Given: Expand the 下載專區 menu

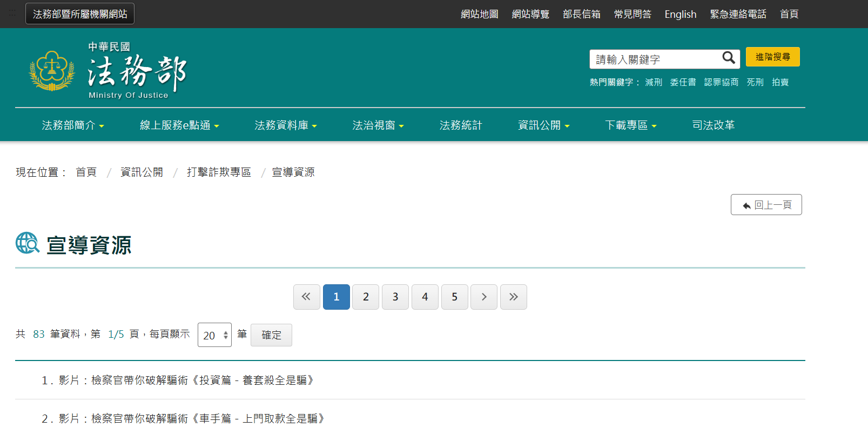Looking at the screenshot, I should click(631, 125).
